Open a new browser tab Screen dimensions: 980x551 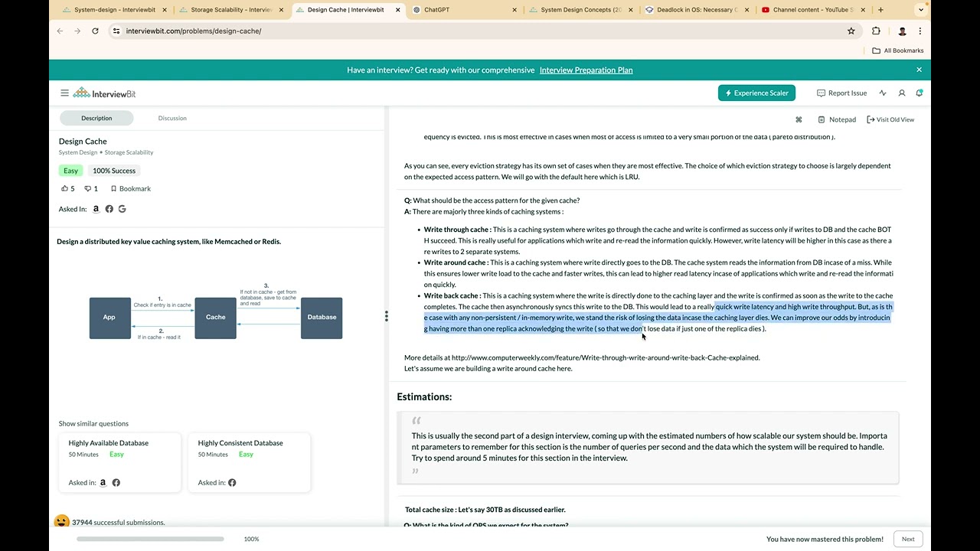[880, 10]
